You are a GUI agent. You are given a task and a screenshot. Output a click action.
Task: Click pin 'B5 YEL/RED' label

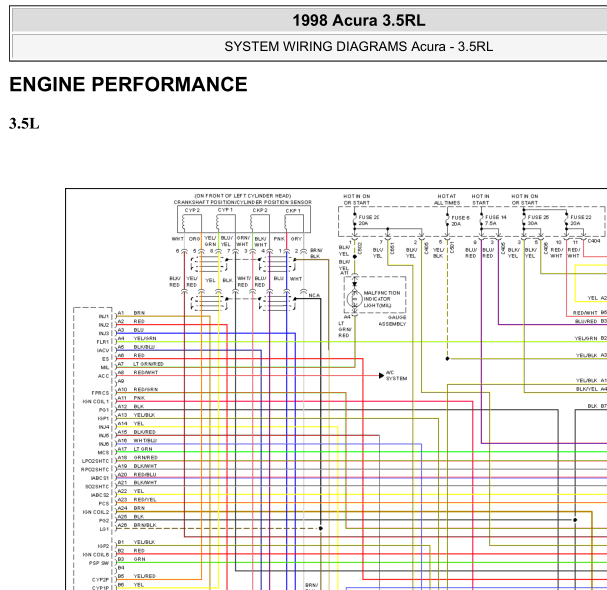[137, 576]
